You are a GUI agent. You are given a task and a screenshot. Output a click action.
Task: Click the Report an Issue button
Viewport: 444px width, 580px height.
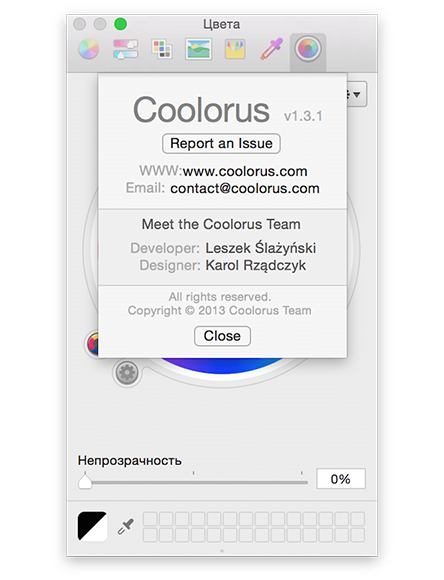click(221, 144)
